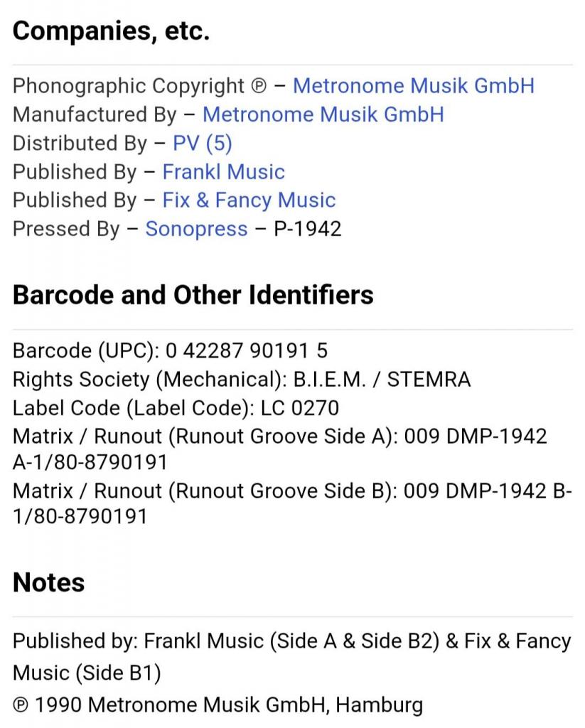Click the 'Pressed By' label text
This screenshot has height=728, width=585.
pos(66,229)
